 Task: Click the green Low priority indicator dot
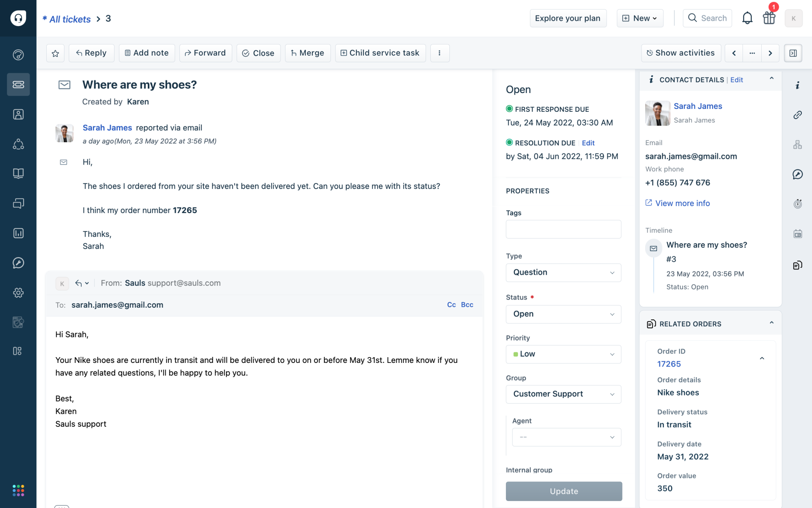[516, 354]
